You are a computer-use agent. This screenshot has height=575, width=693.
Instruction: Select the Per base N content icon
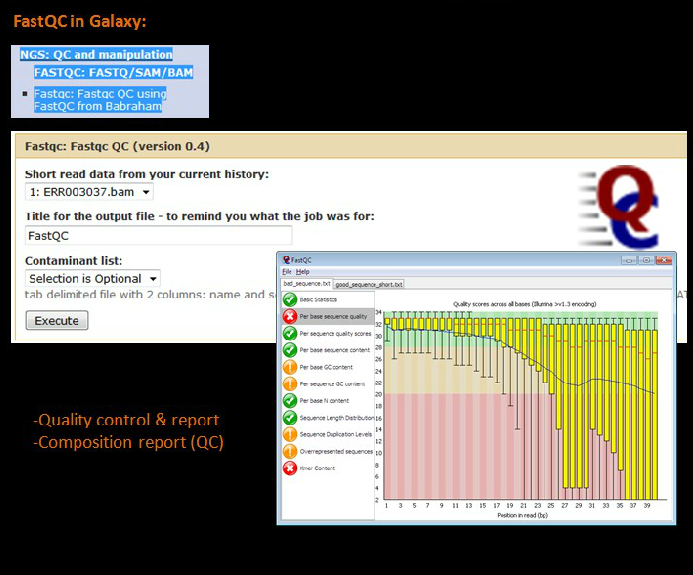coord(291,401)
